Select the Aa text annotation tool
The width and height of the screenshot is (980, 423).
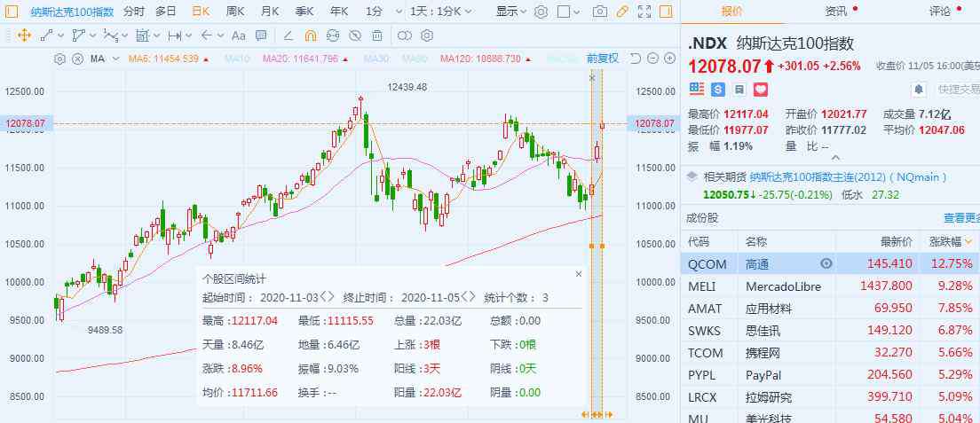239,35
